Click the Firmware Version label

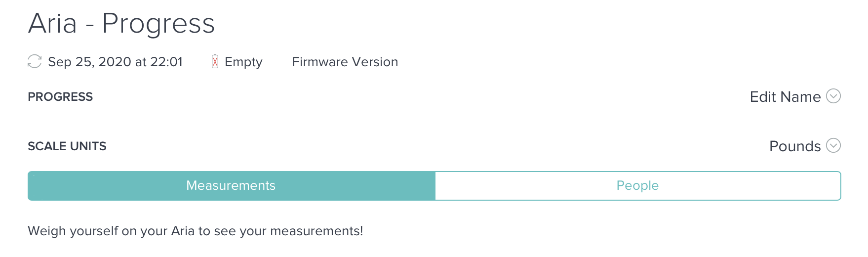345,62
